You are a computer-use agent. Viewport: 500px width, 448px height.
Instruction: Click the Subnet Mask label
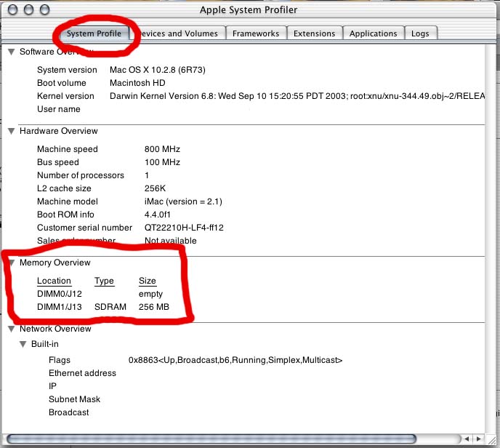(74, 399)
